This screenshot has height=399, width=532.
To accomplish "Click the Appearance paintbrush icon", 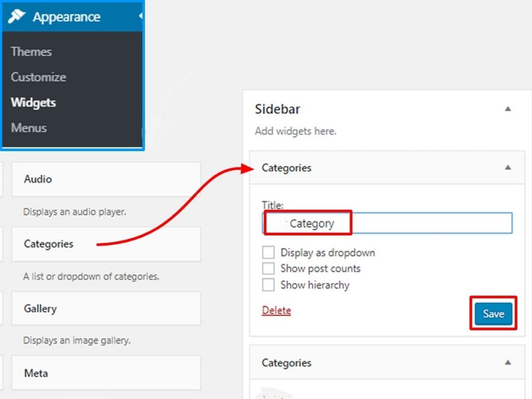I will pyautogui.click(x=18, y=16).
